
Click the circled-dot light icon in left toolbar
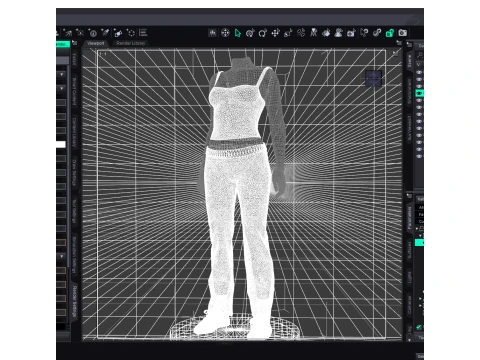[x=93, y=33]
